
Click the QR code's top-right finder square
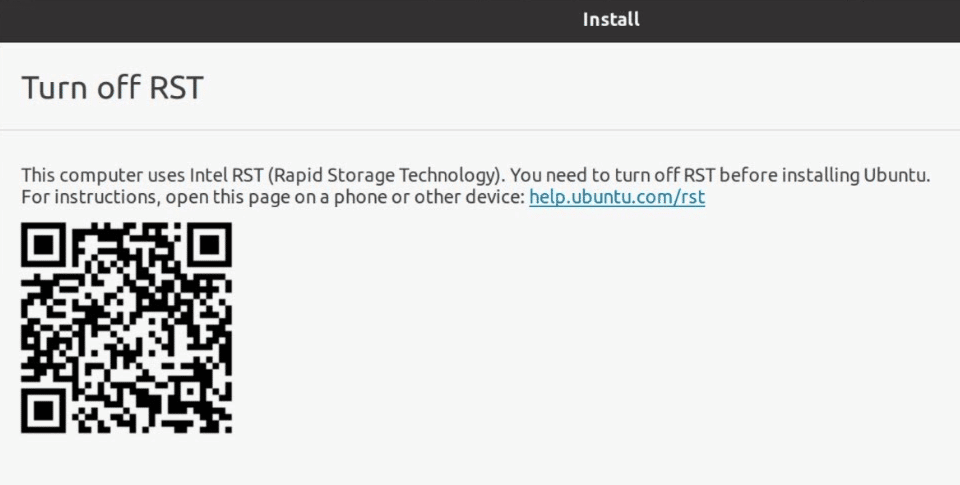click(x=209, y=245)
